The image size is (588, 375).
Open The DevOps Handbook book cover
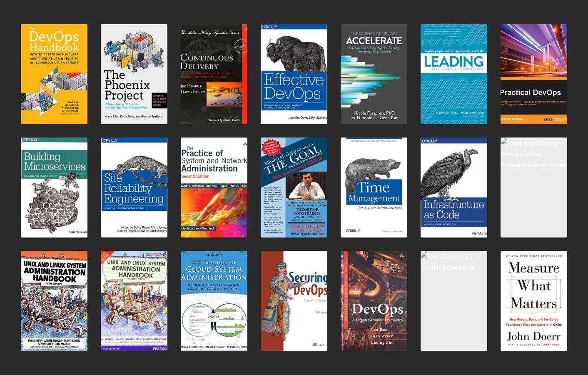coord(54,74)
